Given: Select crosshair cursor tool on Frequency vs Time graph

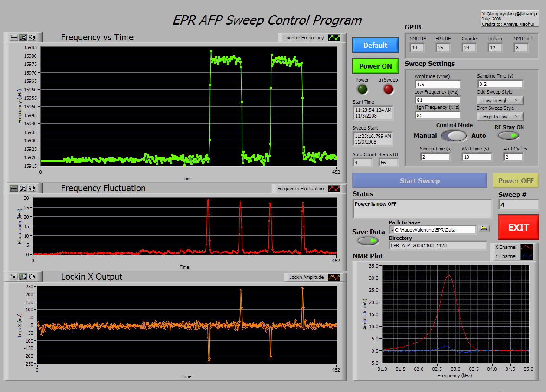Looking at the screenshot, I should coord(14,38).
